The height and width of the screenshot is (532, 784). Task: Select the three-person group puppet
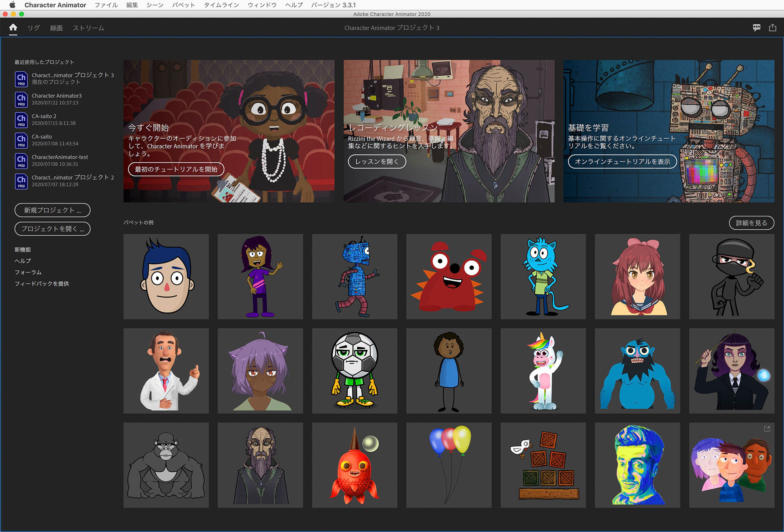coord(732,465)
